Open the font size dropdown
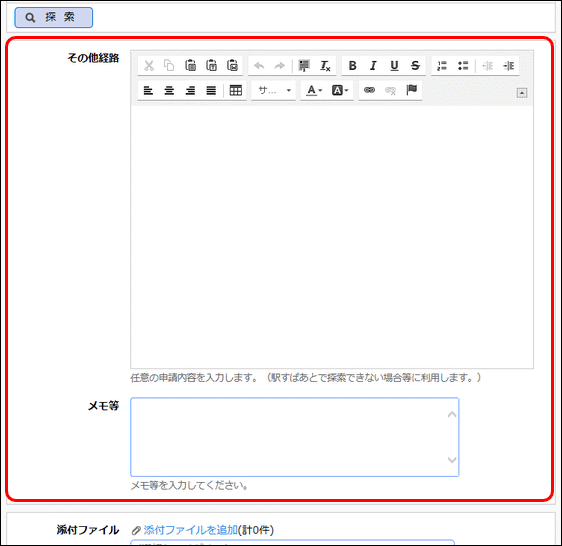The height and width of the screenshot is (546, 562). tap(273, 90)
